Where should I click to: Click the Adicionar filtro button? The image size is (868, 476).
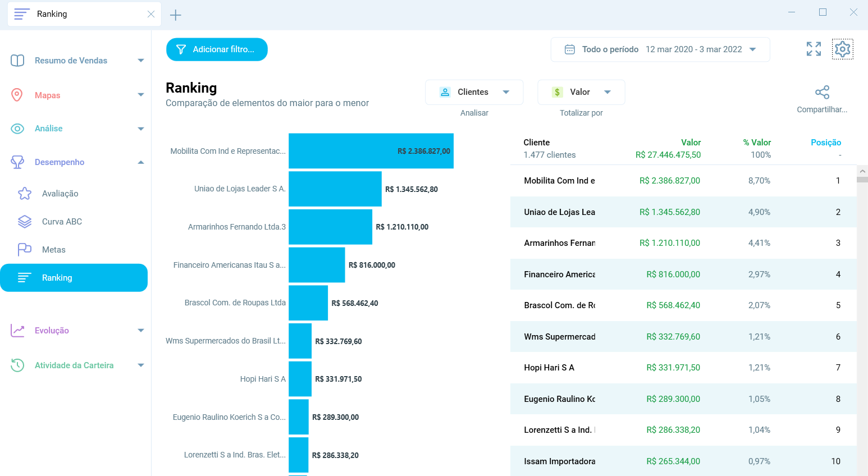point(217,49)
